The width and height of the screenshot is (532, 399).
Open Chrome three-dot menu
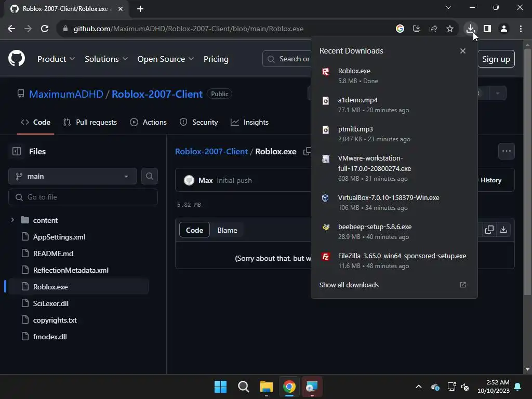tap(521, 29)
